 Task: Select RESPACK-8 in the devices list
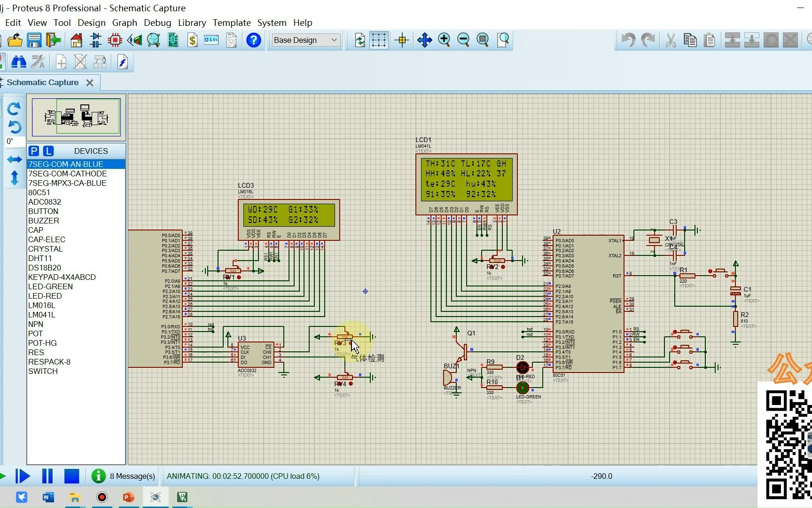click(76, 362)
